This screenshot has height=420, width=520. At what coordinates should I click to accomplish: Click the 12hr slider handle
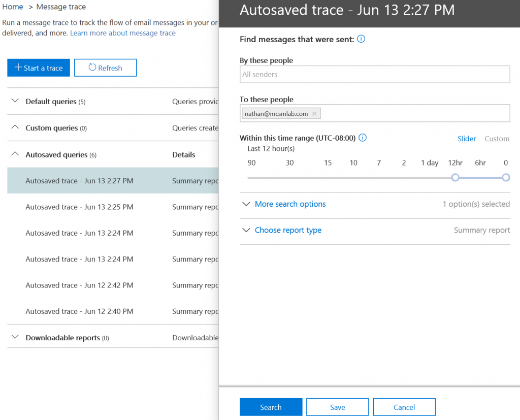pos(455,177)
